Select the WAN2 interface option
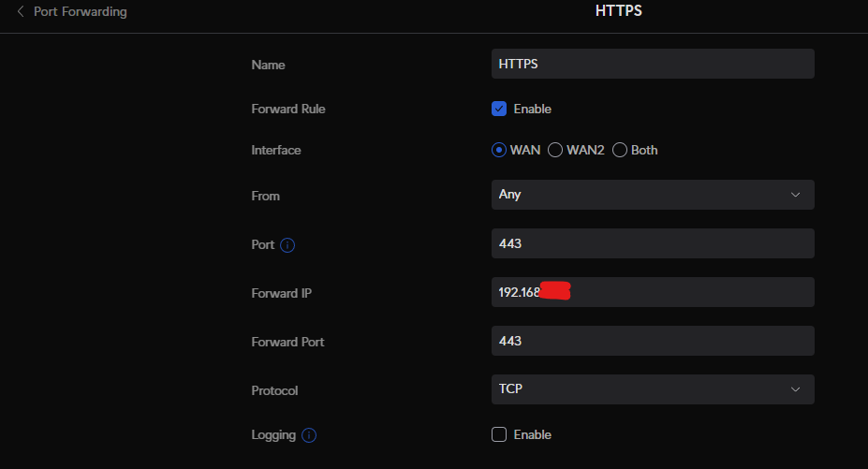Viewport: 868px width, 469px height. [x=555, y=150]
